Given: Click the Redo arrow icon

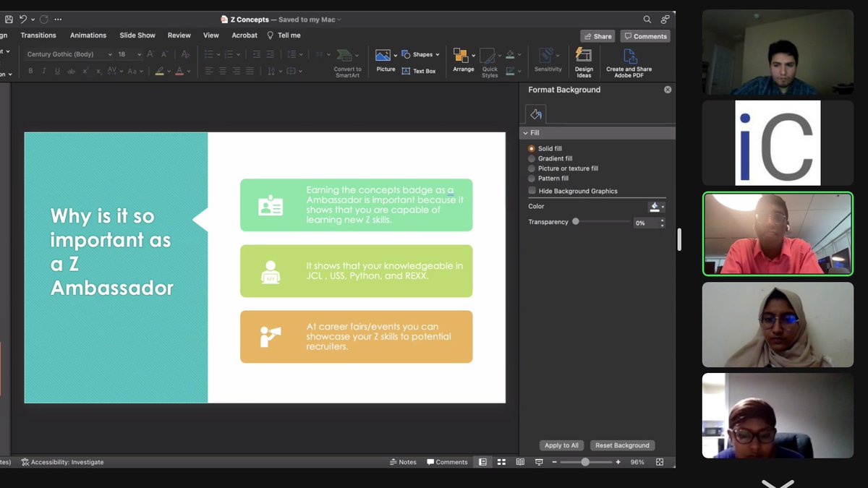Looking at the screenshot, I should coord(43,20).
